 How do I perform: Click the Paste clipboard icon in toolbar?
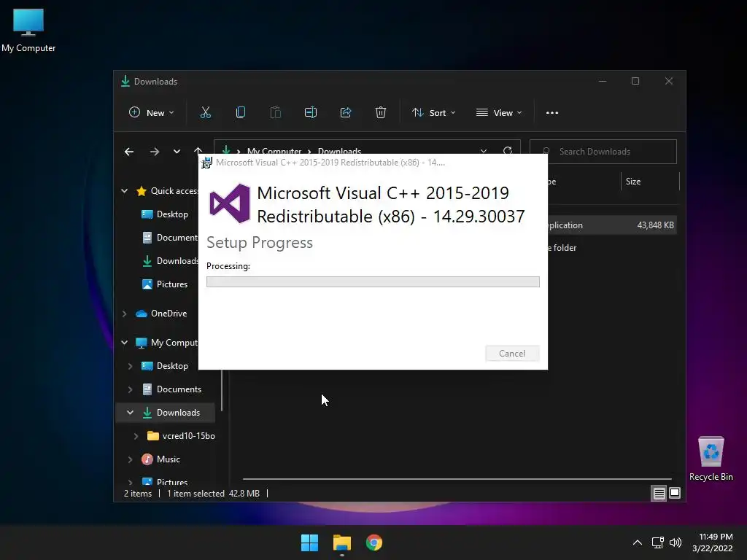pyautogui.click(x=275, y=113)
